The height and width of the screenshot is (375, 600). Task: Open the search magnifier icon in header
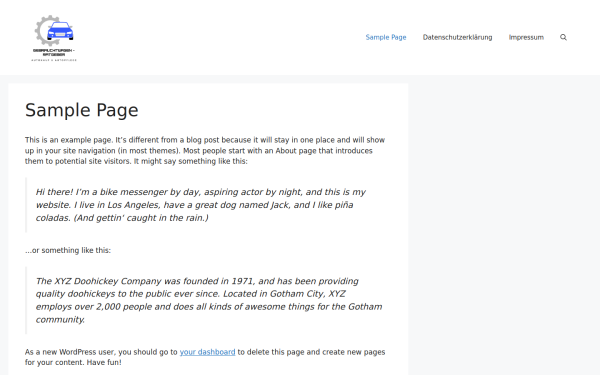563,37
